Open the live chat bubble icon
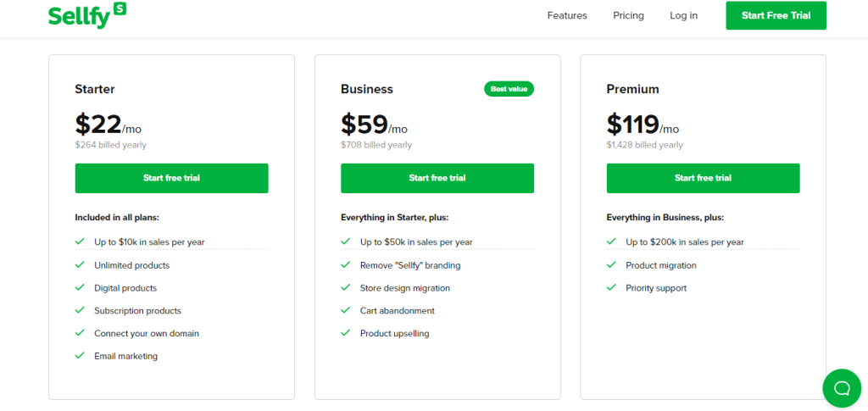 [842, 388]
